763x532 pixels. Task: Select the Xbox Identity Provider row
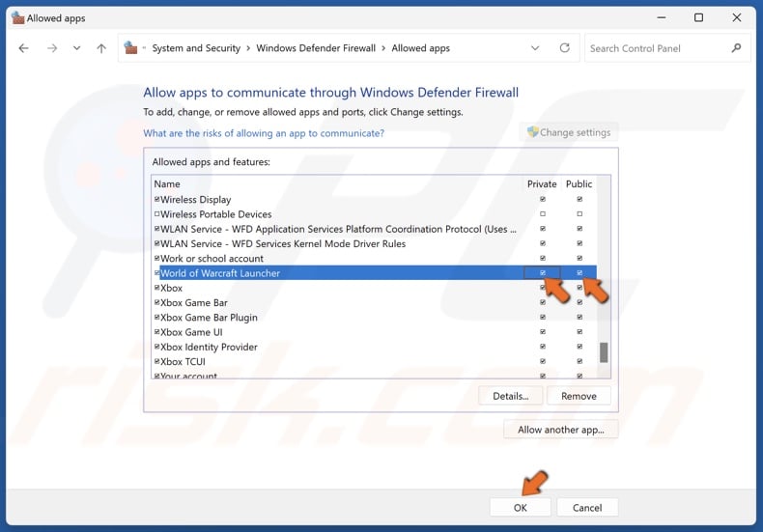(x=374, y=347)
